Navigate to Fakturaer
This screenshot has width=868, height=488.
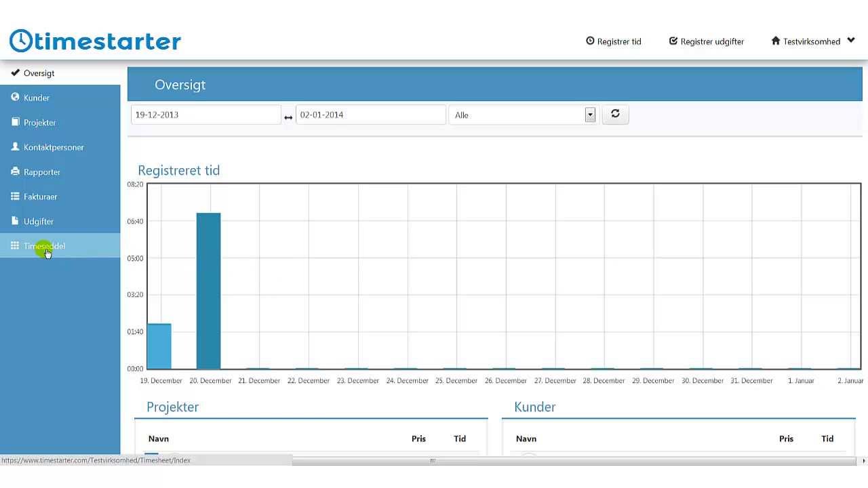tap(60, 197)
